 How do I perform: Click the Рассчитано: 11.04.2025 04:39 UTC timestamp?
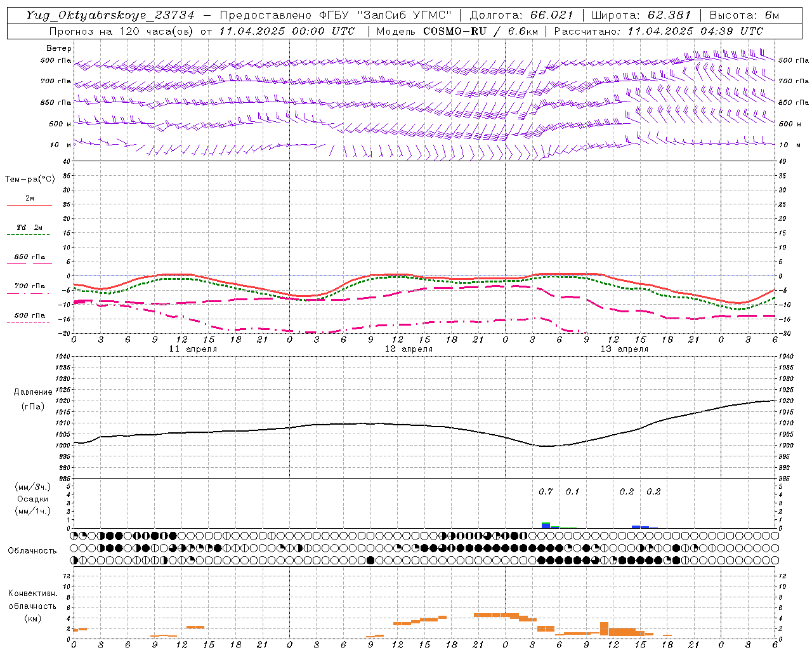click(658, 31)
